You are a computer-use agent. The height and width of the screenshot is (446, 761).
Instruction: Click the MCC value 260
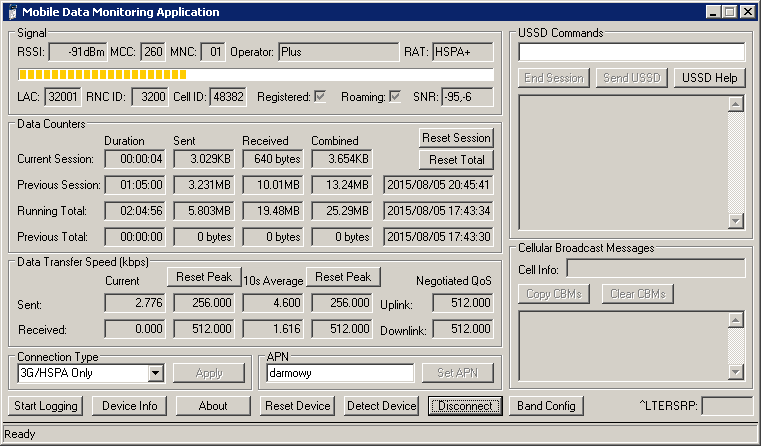click(x=153, y=52)
